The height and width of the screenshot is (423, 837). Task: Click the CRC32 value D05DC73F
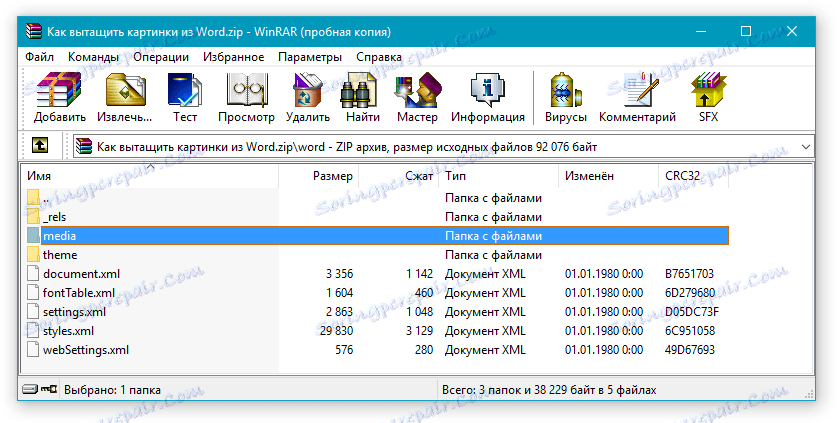coord(692,312)
